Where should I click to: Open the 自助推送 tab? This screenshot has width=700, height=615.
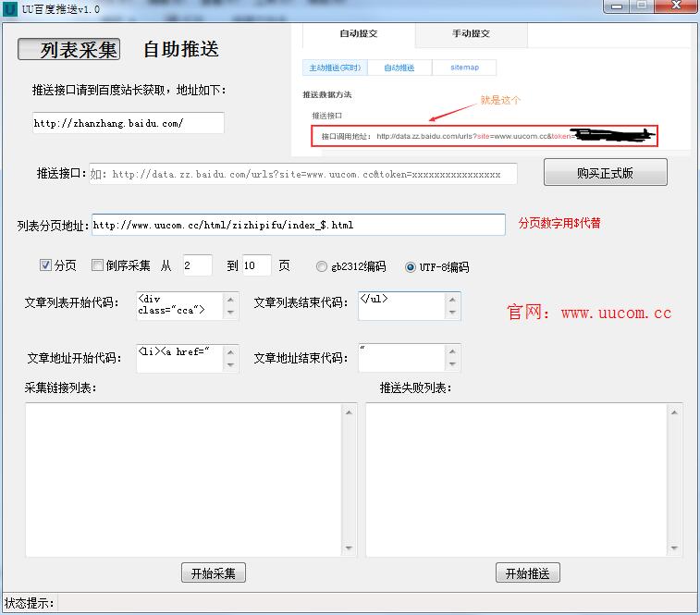click(181, 50)
